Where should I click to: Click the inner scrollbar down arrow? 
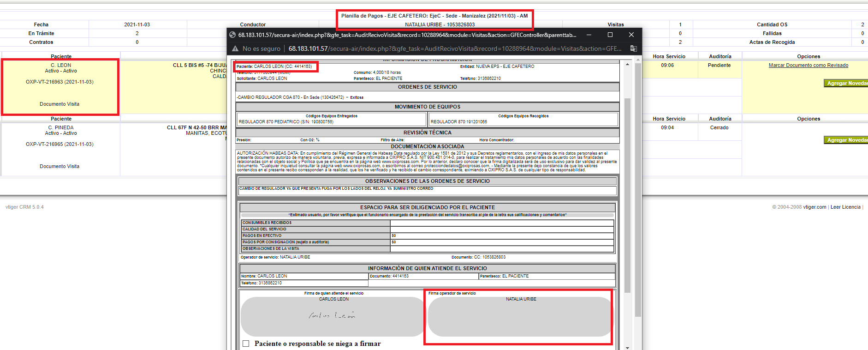pyautogui.click(x=627, y=347)
